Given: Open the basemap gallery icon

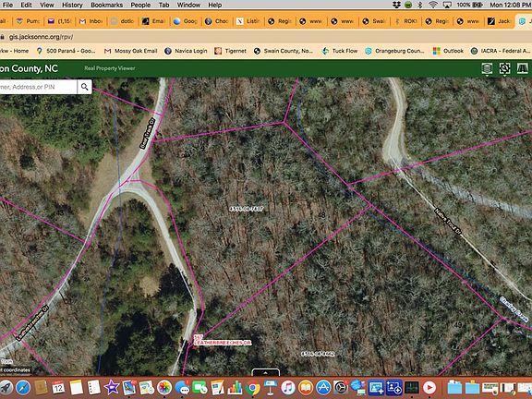Looking at the screenshot, I should [x=522, y=68].
